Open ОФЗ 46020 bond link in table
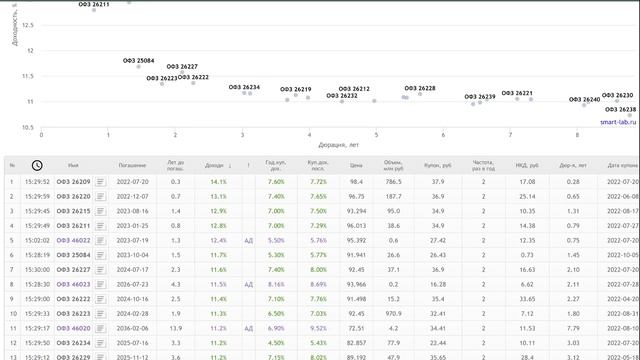This screenshot has width=640, height=360. [x=73, y=329]
